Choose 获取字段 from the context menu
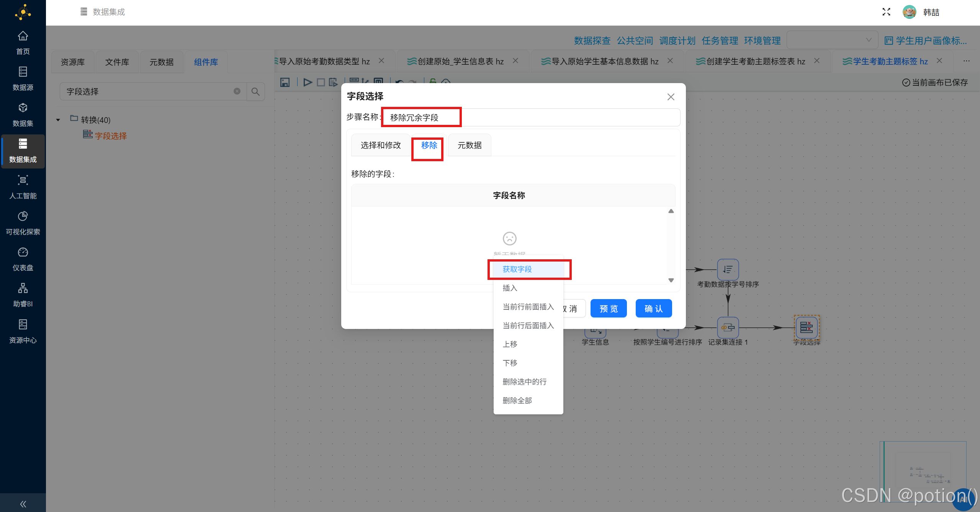Screen dimensions: 980x512 [x=528, y=269]
